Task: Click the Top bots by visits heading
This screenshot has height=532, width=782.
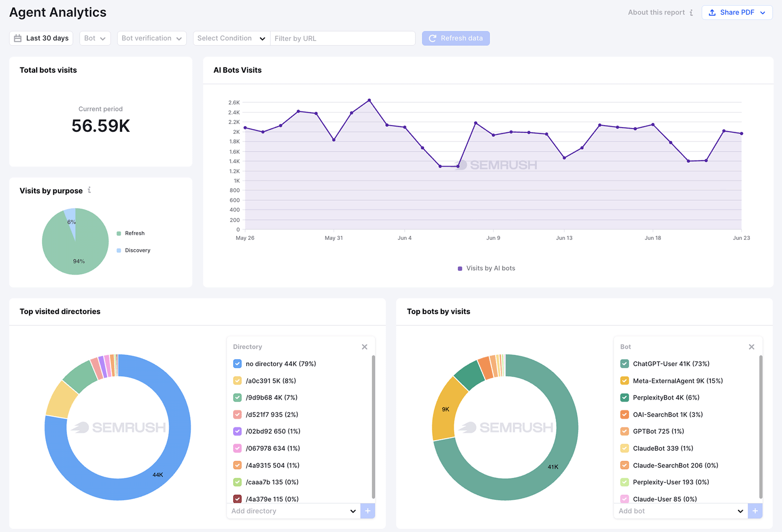Action: pos(438,312)
